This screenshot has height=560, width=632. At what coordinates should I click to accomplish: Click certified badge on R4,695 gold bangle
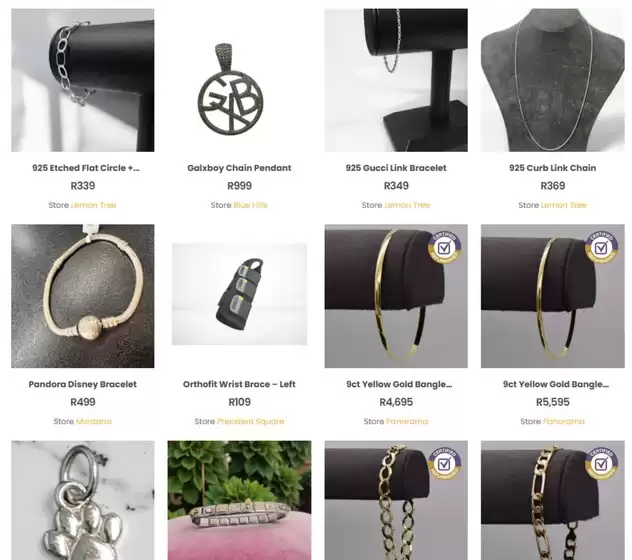pyautogui.click(x=444, y=247)
